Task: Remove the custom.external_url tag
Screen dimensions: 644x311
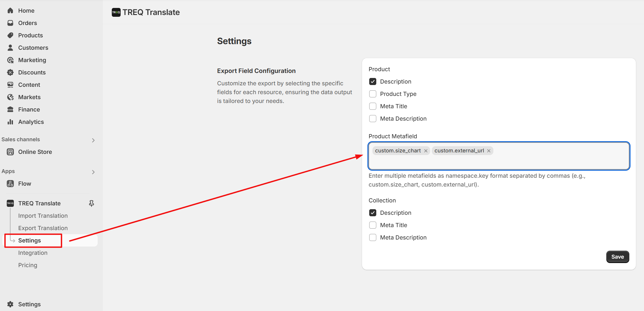Action: [x=489, y=151]
